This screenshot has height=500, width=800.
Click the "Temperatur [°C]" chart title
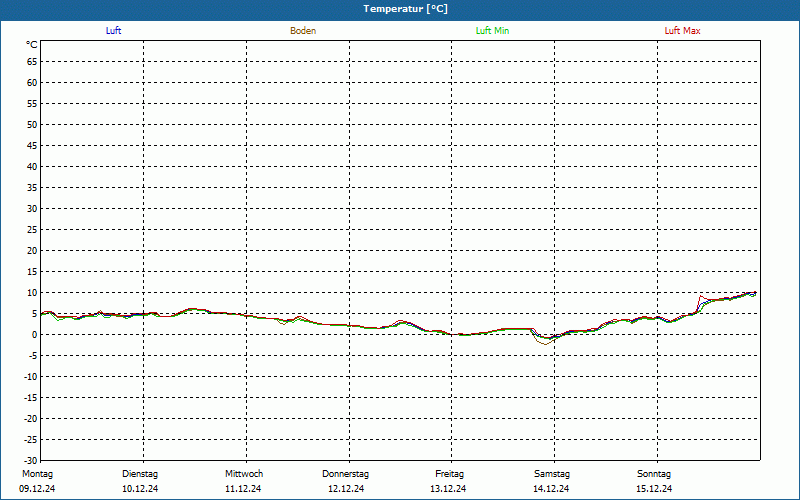pyautogui.click(x=406, y=9)
